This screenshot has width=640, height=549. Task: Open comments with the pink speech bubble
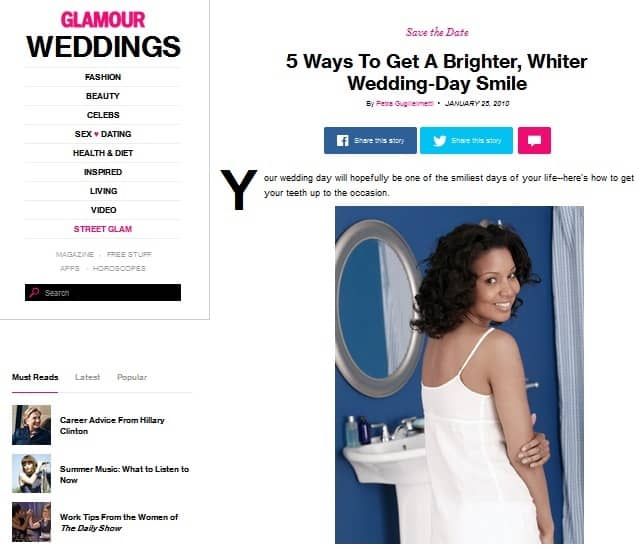(x=534, y=141)
